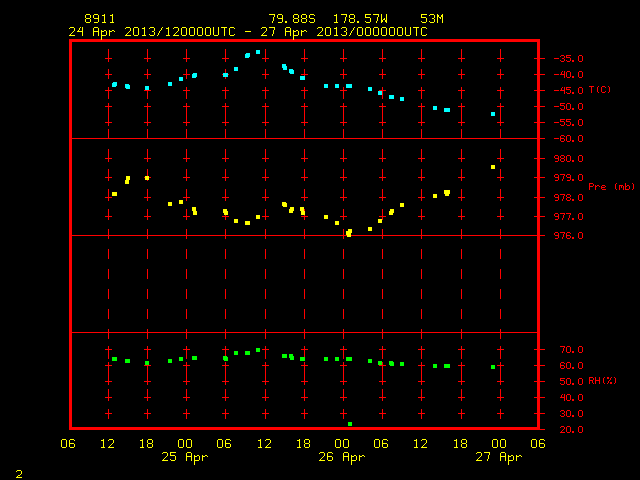Image resolution: width=640 pixels, height=480 pixels.
Task: Click the -60.0 temperature tick label
Action: tap(568, 139)
